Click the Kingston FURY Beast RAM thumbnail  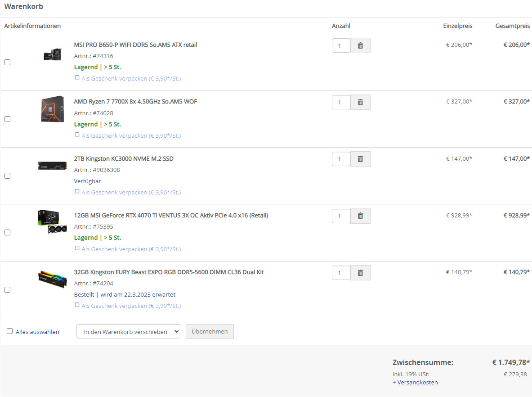pos(53,279)
